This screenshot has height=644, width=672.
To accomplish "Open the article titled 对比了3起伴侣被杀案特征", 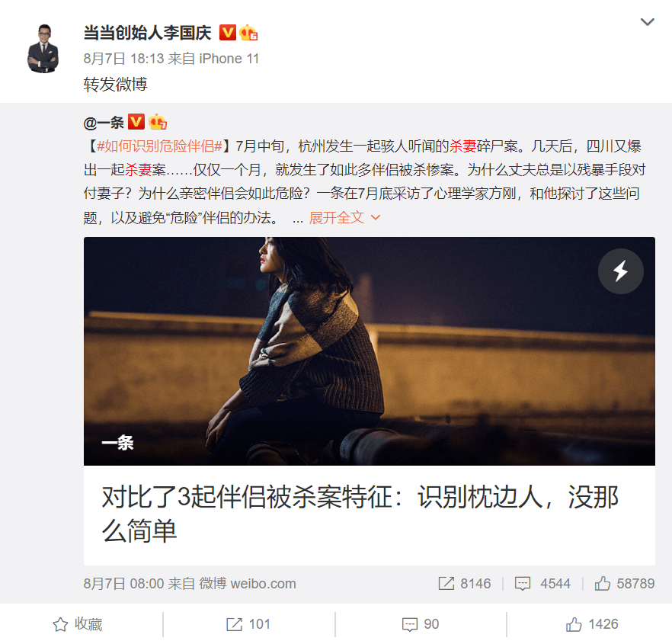I will click(360, 514).
